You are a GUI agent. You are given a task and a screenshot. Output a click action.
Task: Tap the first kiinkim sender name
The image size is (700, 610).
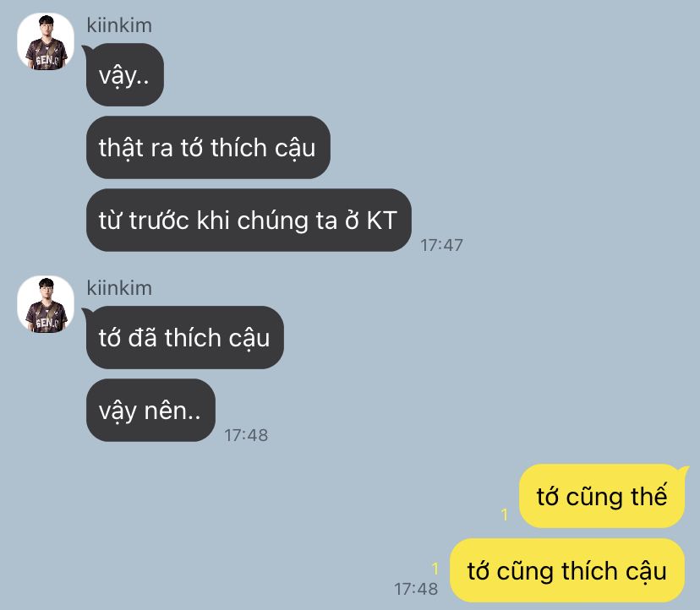[x=119, y=25]
